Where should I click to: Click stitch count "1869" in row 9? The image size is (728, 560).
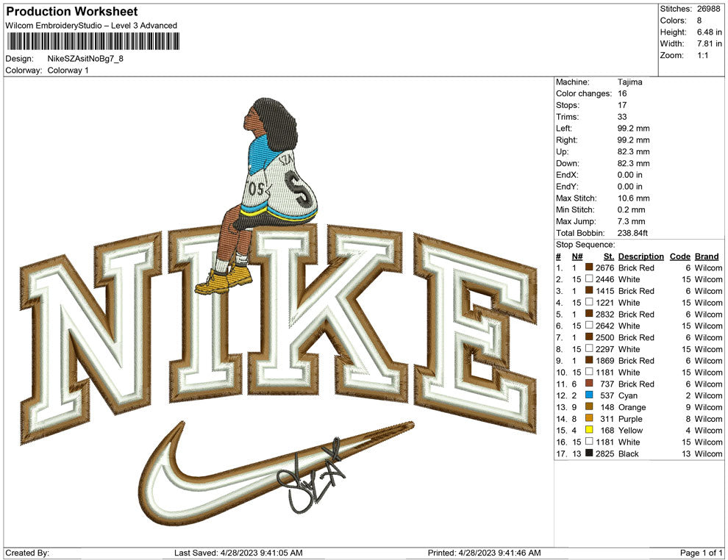click(x=605, y=361)
